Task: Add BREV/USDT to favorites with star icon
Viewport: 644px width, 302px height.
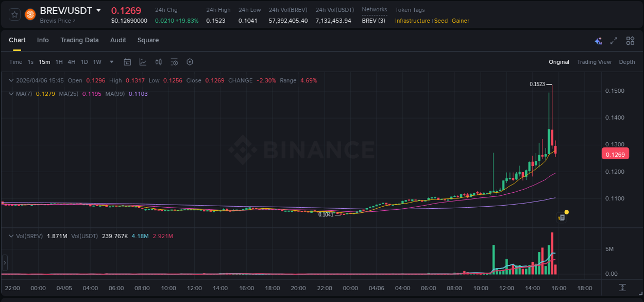Action: pyautogui.click(x=14, y=14)
